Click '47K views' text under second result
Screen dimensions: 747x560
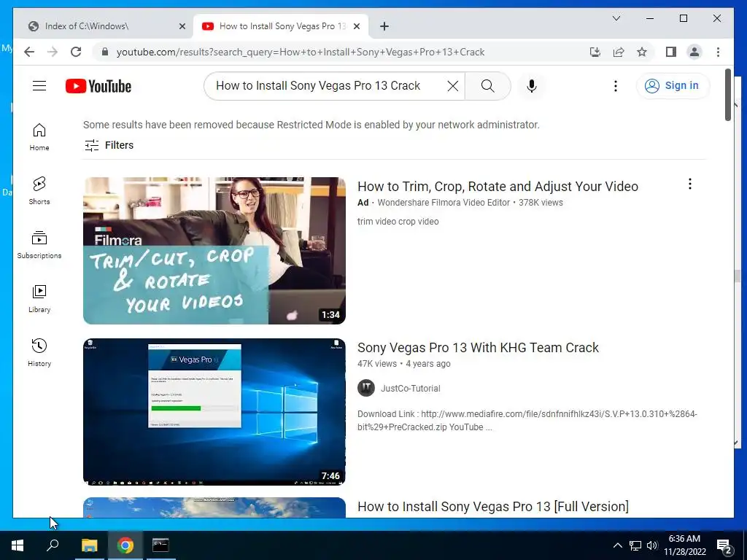[x=377, y=364]
